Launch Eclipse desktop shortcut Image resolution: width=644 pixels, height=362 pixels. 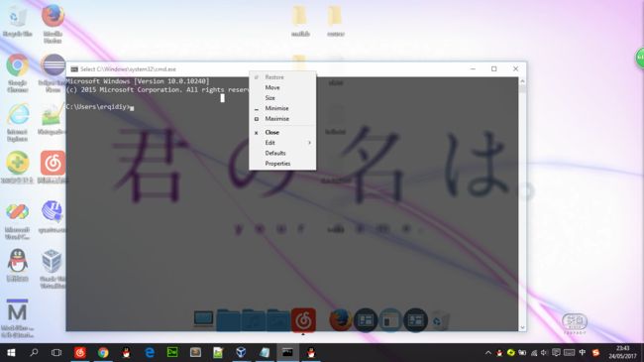tap(53, 72)
